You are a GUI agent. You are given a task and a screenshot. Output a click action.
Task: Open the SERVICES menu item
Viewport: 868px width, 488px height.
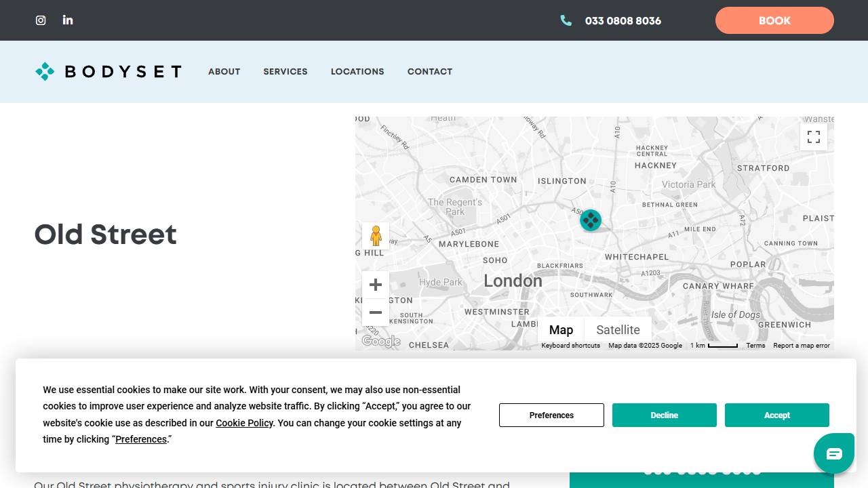click(285, 72)
